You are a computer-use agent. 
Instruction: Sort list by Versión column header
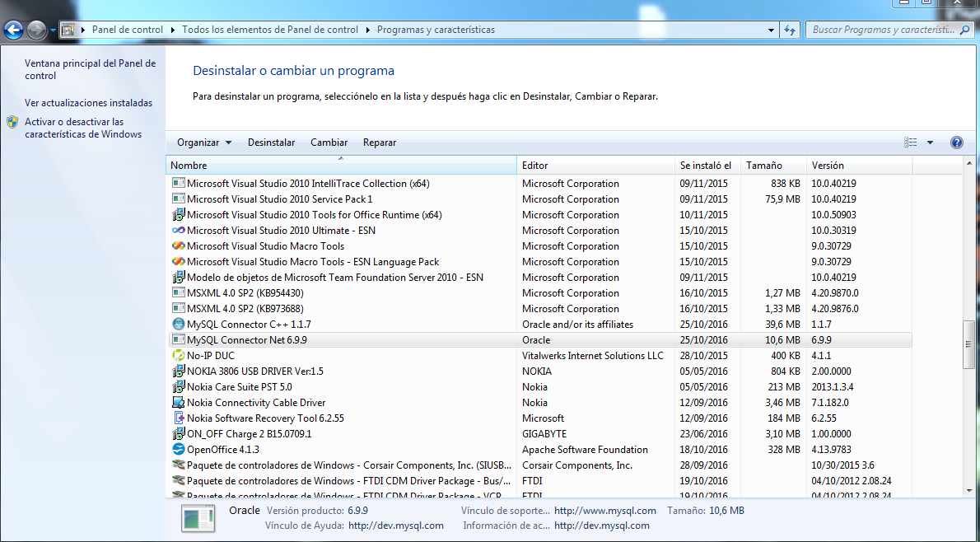[860, 166]
